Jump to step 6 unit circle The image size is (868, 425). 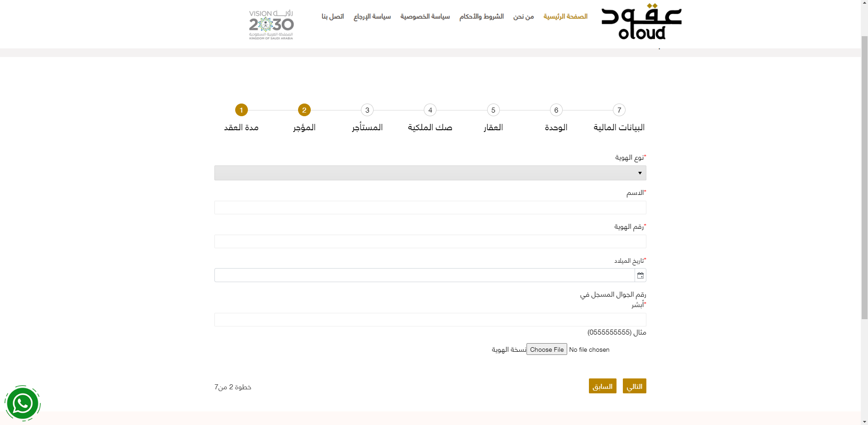556,110
